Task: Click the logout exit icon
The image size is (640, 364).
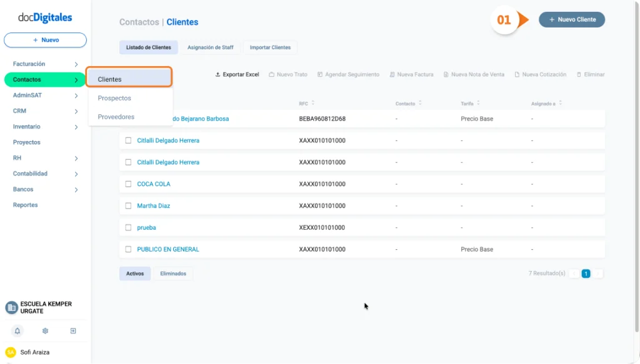Action: click(73, 331)
